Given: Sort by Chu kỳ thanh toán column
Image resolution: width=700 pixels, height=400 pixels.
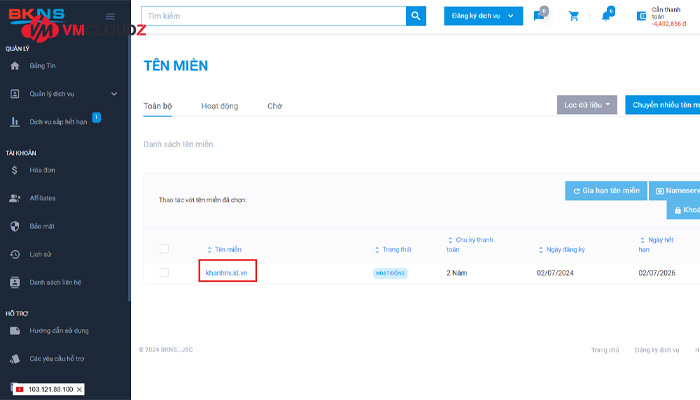Looking at the screenshot, I should (470, 245).
